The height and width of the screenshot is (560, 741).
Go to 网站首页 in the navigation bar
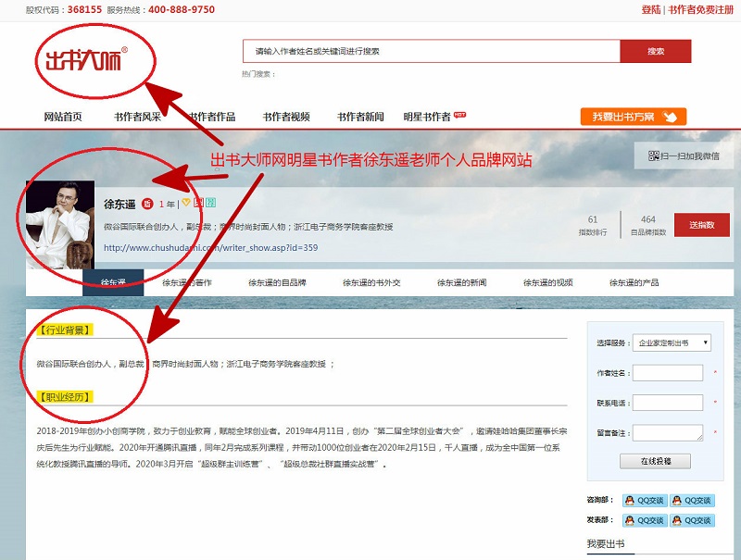[63, 117]
